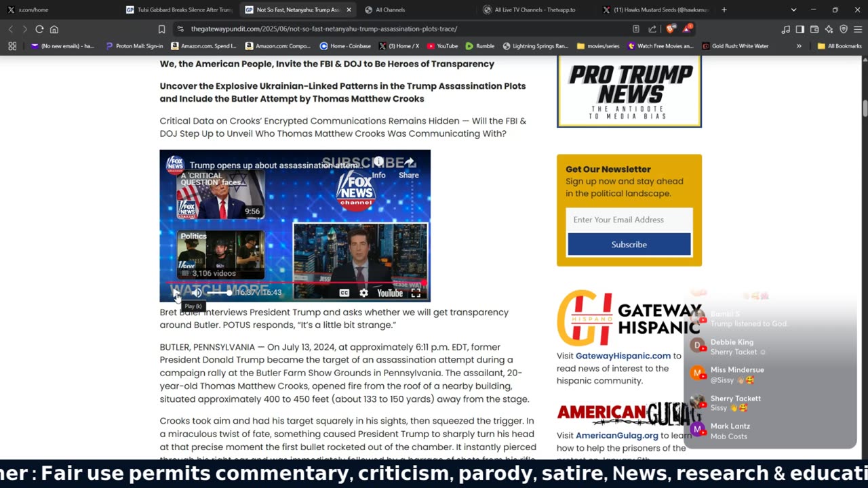Go to the browser home page

(54, 29)
